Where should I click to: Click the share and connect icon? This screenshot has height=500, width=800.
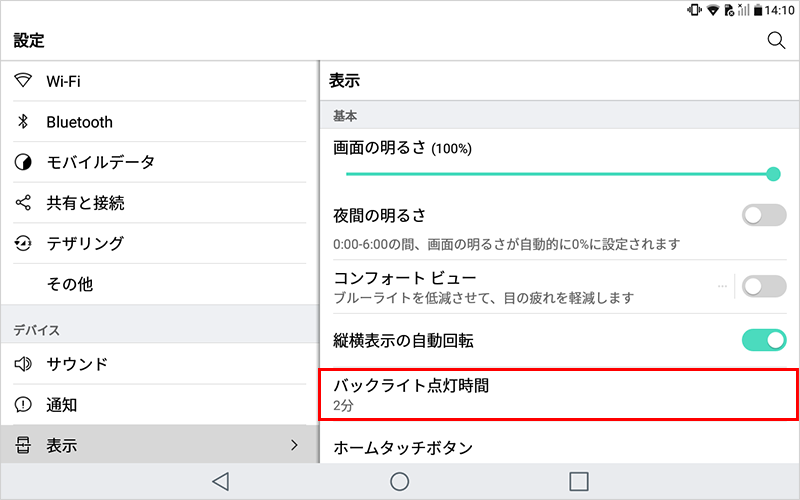pos(23,203)
